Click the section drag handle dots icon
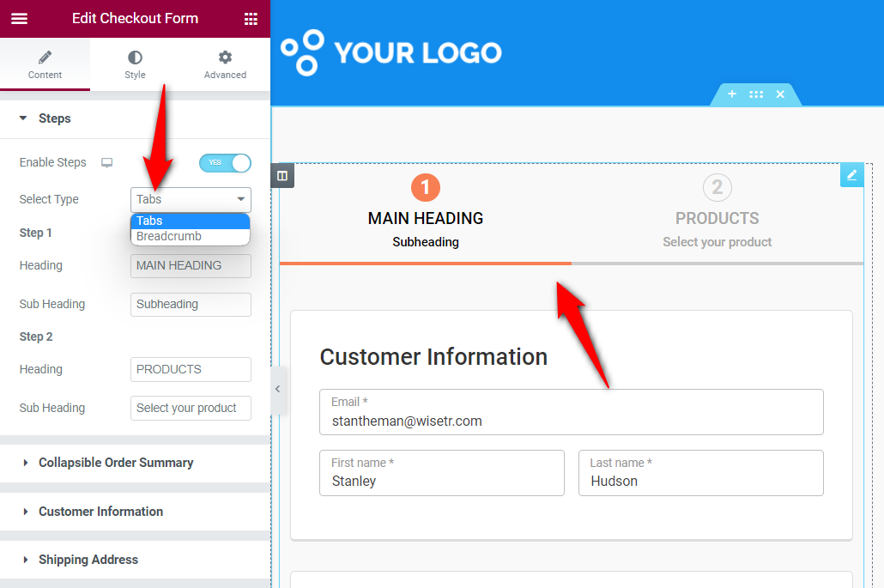Viewport: 884px width, 588px height. 756,94
